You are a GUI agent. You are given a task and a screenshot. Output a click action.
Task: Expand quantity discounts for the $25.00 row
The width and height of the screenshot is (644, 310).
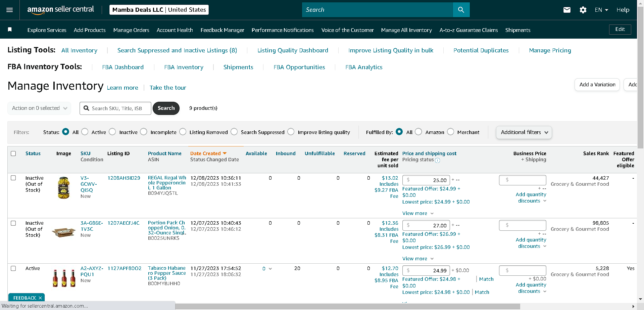coord(532,197)
